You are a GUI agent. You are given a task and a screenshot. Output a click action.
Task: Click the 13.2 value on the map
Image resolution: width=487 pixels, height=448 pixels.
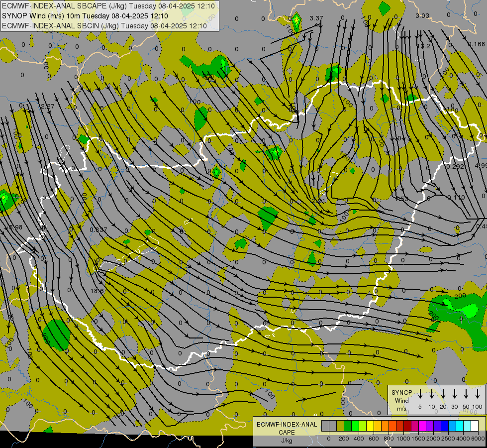(x=424, y=46)
